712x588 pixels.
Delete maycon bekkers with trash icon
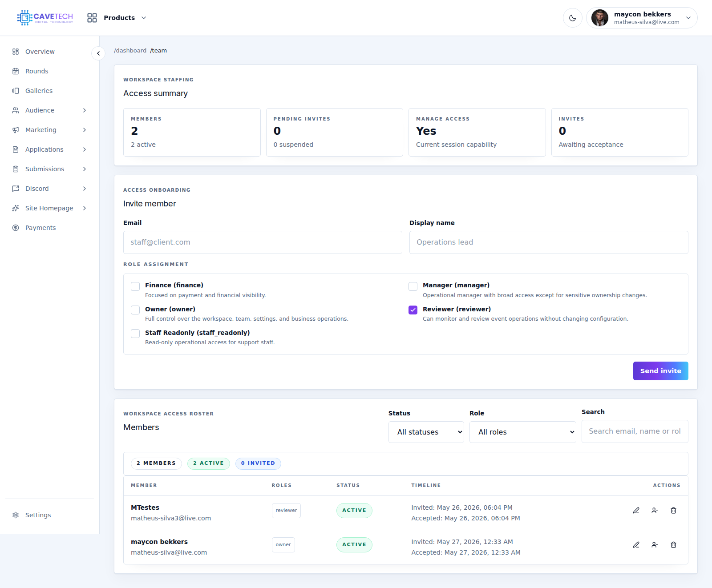pos(674,545)
